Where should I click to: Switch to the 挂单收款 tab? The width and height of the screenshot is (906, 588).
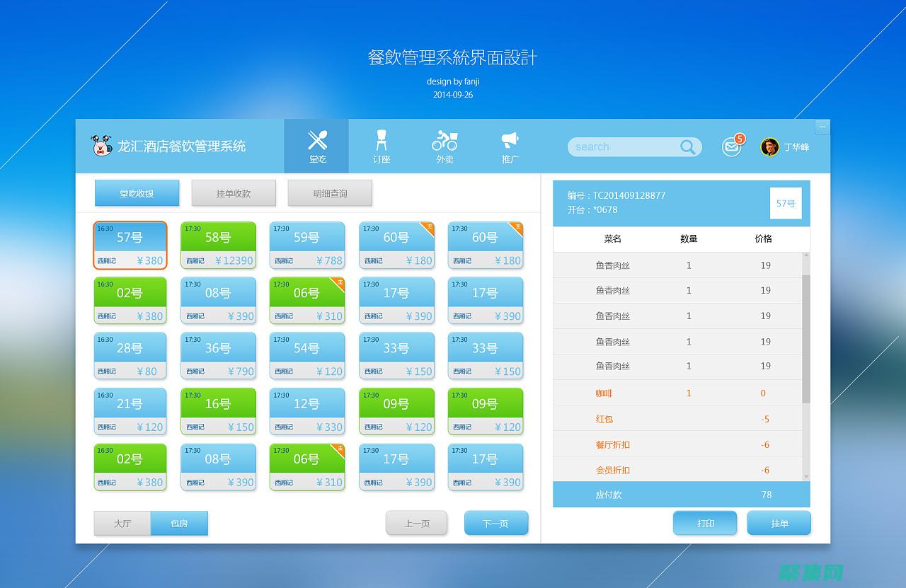[x=234, y=192]
